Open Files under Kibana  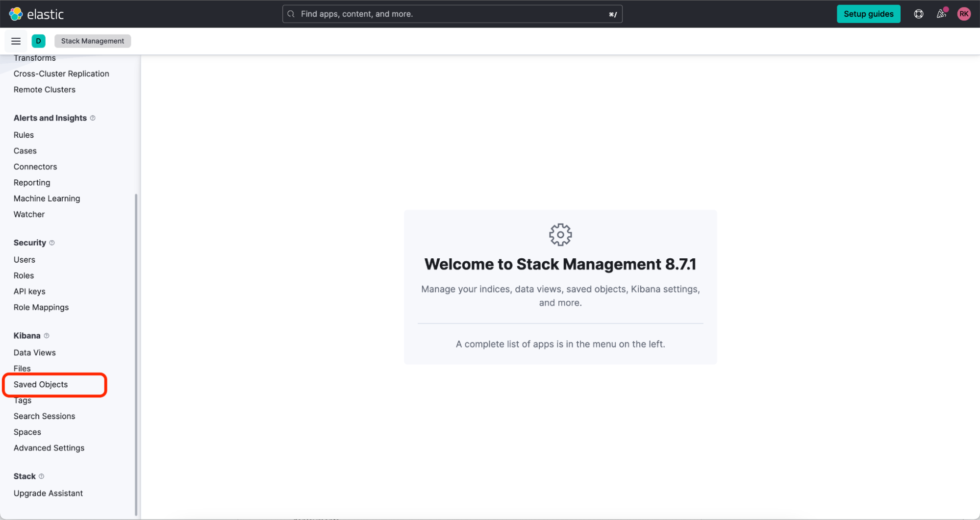[22, 369]
